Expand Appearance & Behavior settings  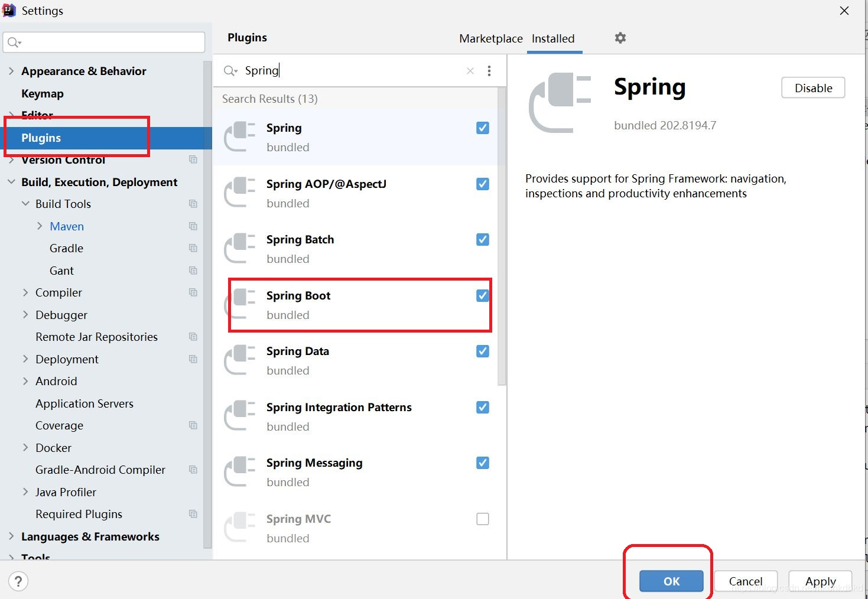click(11, 71)
